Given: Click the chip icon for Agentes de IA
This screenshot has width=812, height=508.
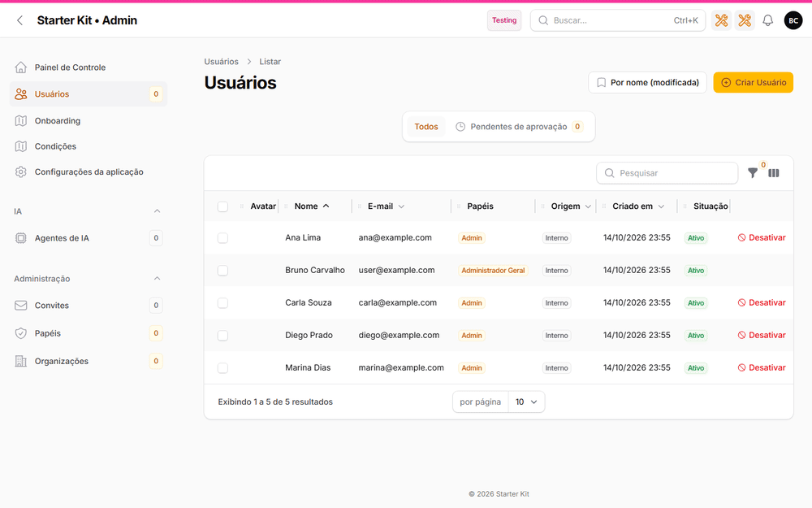Looking at the screenshot, I should click(x=21, y=238).
